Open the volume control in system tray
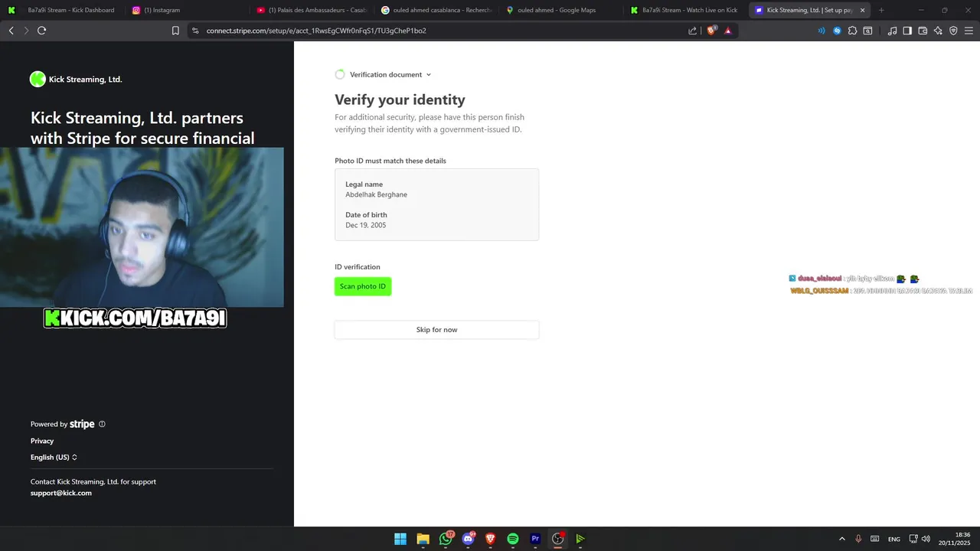Image resolution: width=980 pixels, height=551 pixels. (x=926, y=539)
